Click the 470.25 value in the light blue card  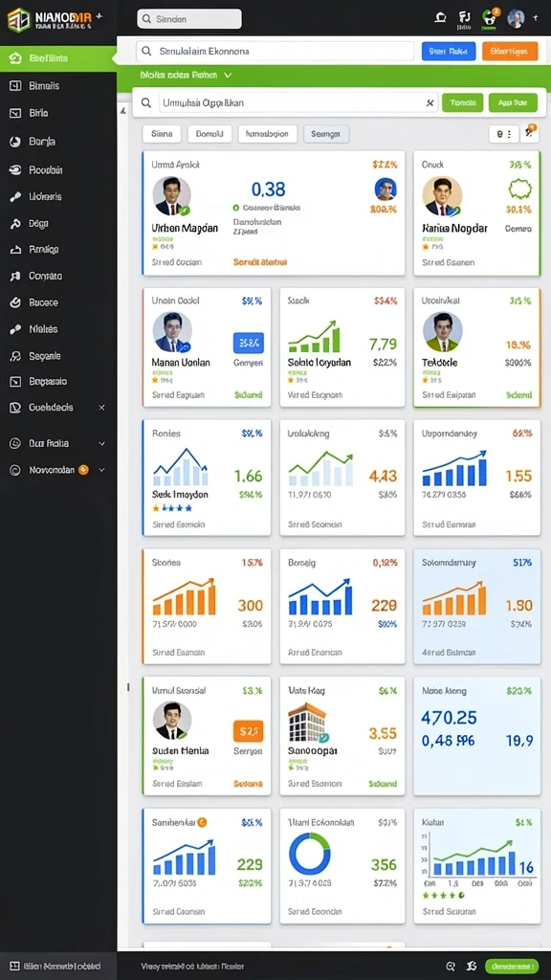coord(449,717)
